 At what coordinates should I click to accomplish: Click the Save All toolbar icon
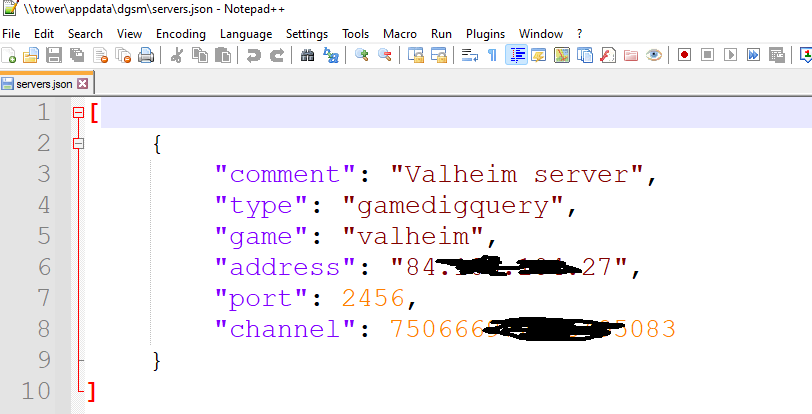click(77, 54)
